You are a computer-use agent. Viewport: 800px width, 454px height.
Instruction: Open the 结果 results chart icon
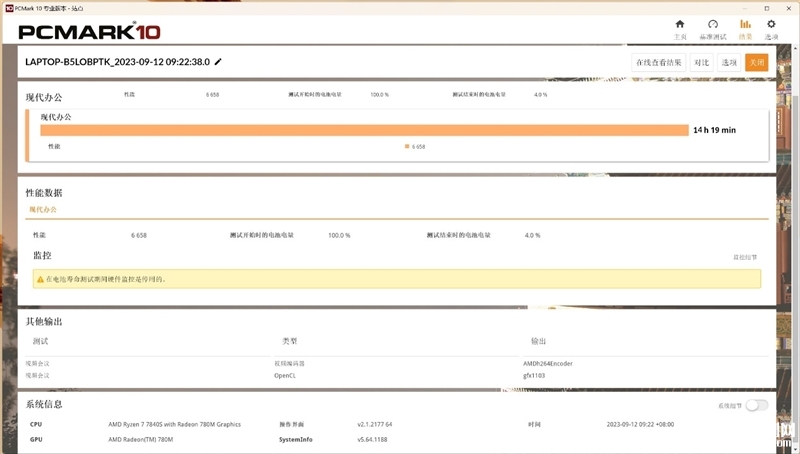[x=745, y=24]
